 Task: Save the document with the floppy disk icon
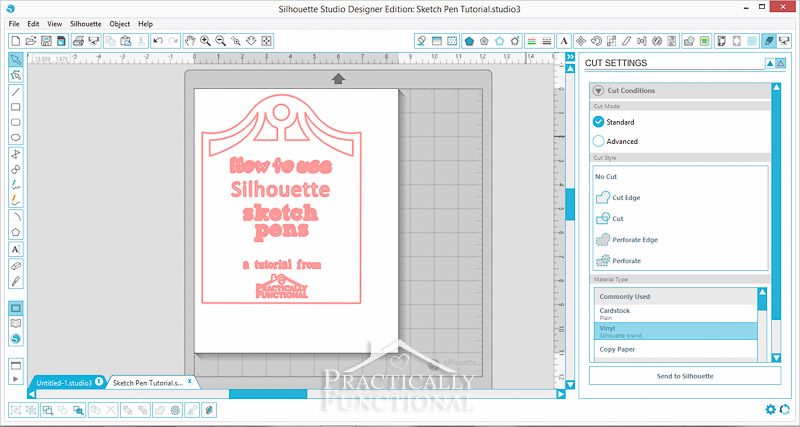coord(46,41)
